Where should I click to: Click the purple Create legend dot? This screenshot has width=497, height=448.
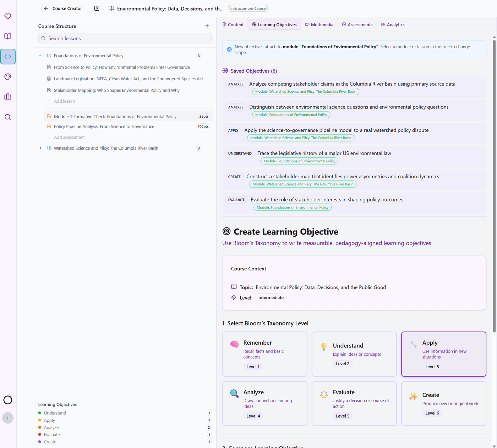tap(40, 442)
